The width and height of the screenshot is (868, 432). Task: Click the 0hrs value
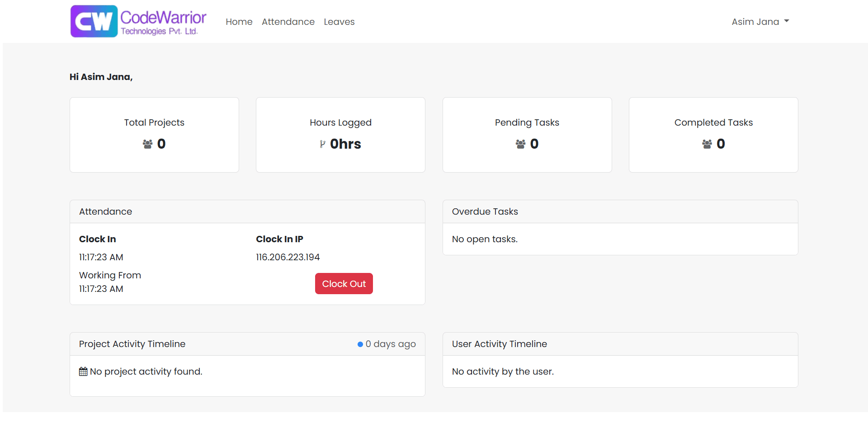tap(345, 144)
